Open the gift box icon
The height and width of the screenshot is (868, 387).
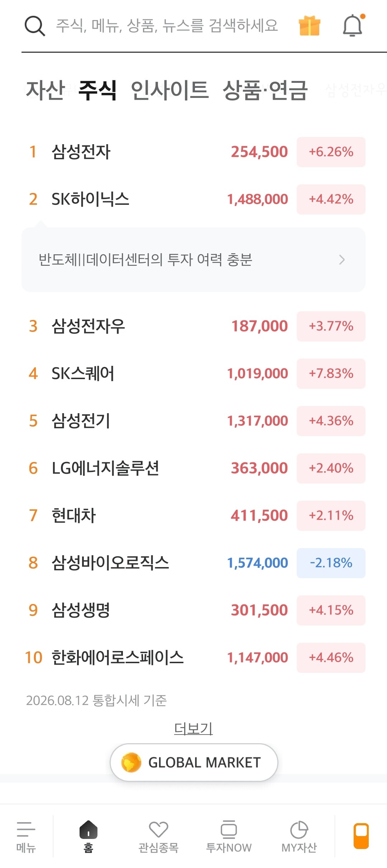pos(310,26)
